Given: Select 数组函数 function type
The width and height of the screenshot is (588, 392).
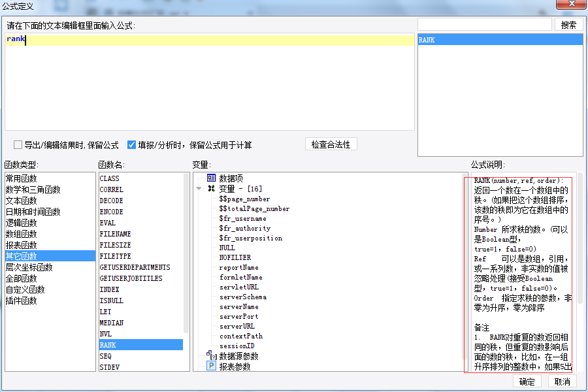Looking at the screenshot, I should pyautogui.click(x=50, y=234).
